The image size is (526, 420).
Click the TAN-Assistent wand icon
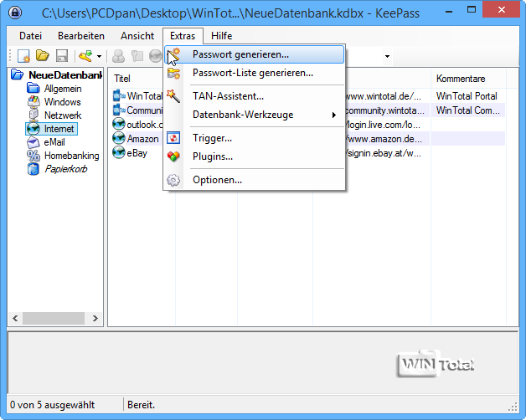tap(173, 96)
